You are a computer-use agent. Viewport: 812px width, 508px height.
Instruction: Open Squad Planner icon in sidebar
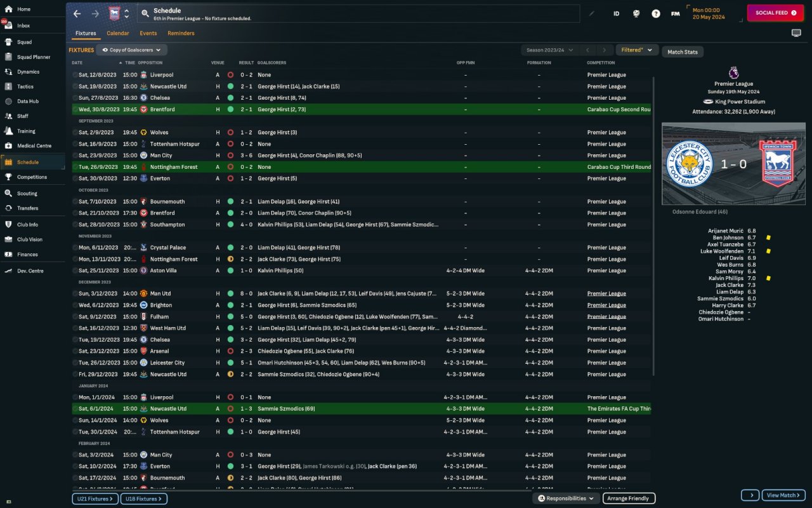pyautogui.click(x=8, y=57)
